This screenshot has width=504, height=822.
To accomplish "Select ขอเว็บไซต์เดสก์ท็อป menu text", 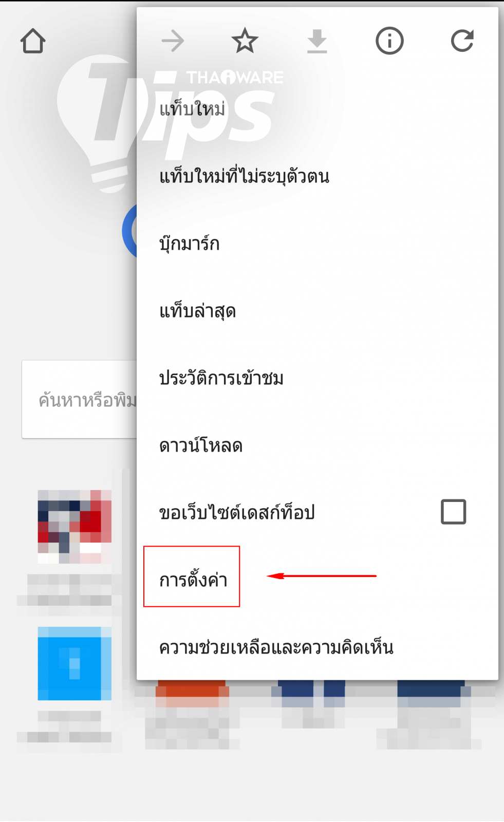I will 236,513.
